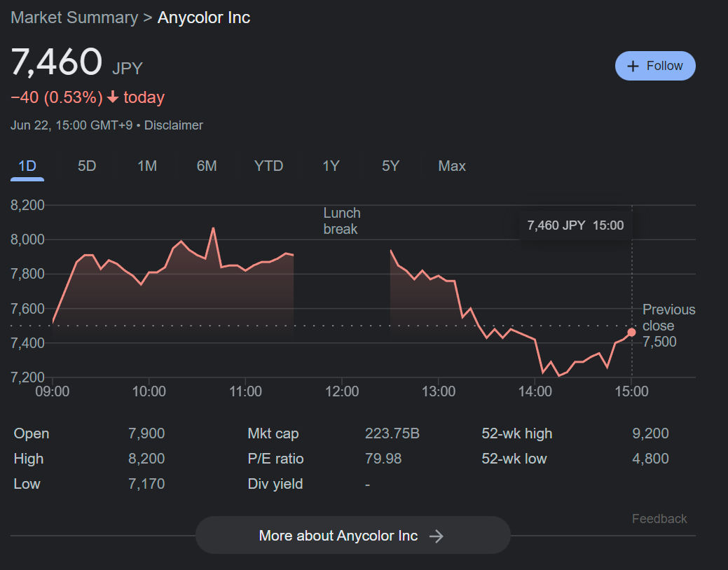The image size is (728, 570).
Task: Open the Market Summary breadcrumb link
Action: coord(74,18)
